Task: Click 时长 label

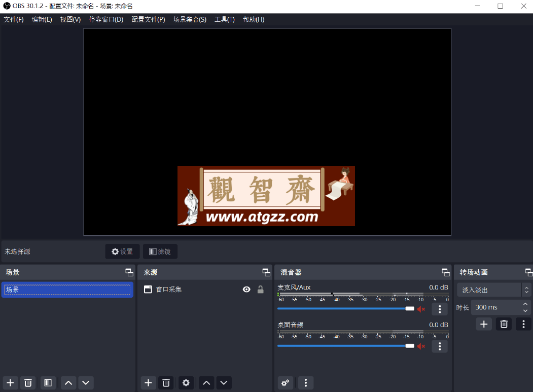Action: click(x=463, y=308)
